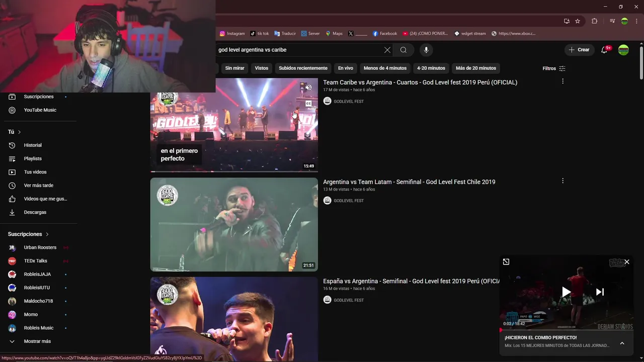The image size is (644, 362).
Task: Open Ver más tarde in sidebar
Action: pyautogui.click(x=38, y=186)
